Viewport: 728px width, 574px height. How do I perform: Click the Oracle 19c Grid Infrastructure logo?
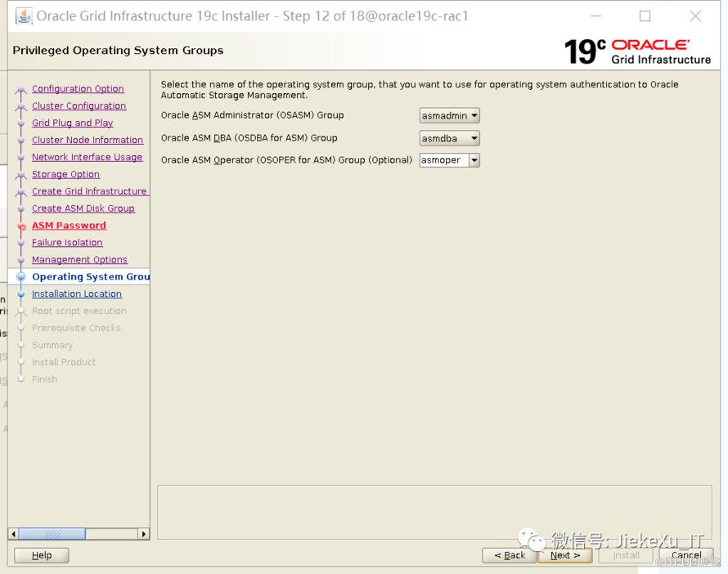[637, 51]
